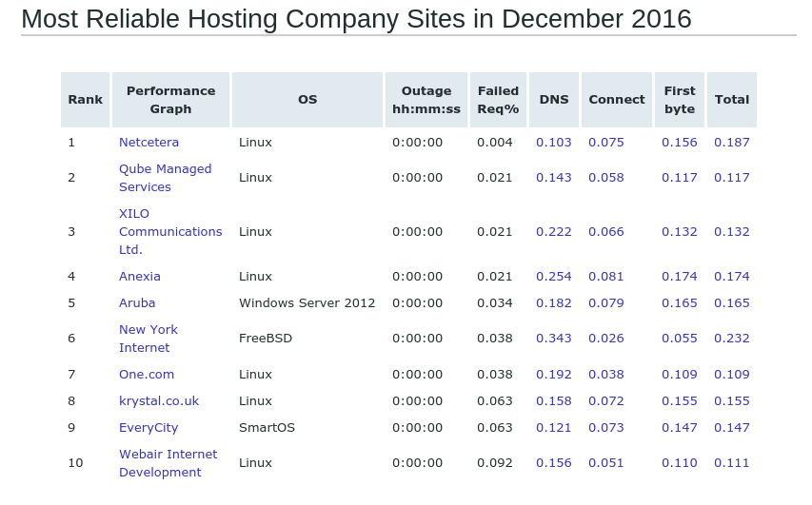Click Netcetera DNS value 0.103
The height and width of the screenshot is (505, 812).
point(554,143)
